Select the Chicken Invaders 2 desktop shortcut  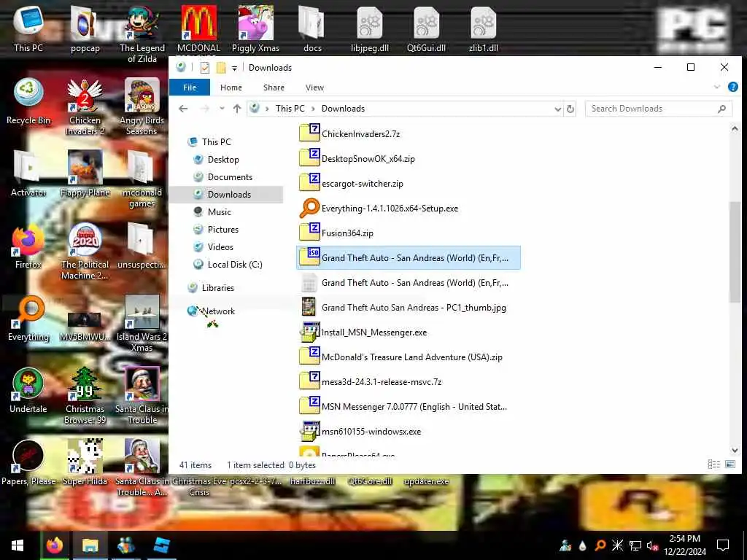coord(85,107)
